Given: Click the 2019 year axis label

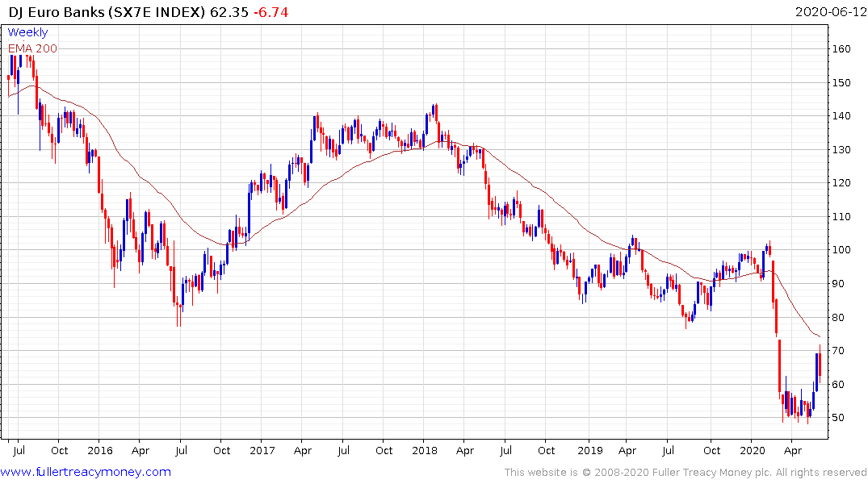Looking at the screenshot, I should pyautogui.click(x=590, y=450).
